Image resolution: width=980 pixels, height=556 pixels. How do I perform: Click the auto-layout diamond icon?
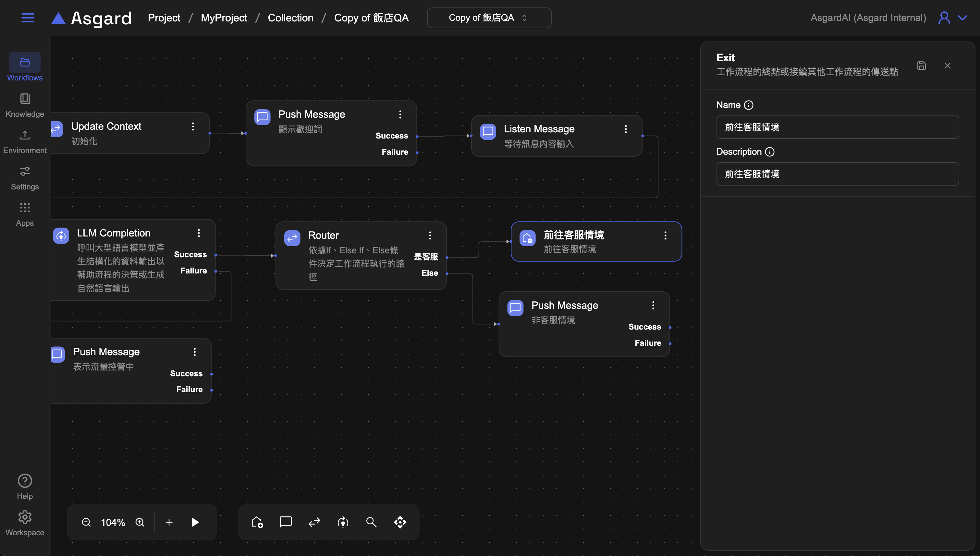point(400,522)
